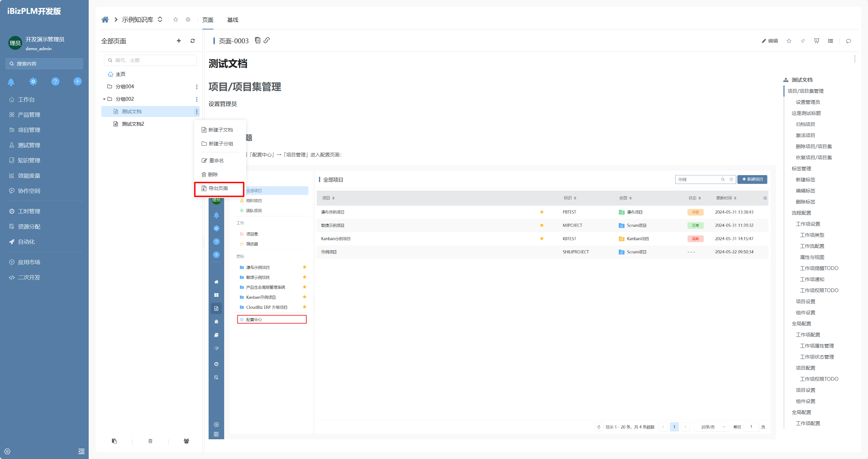Click the notification bell icon in sidebar
Screen dimensions: 868x459
[11, 82]
